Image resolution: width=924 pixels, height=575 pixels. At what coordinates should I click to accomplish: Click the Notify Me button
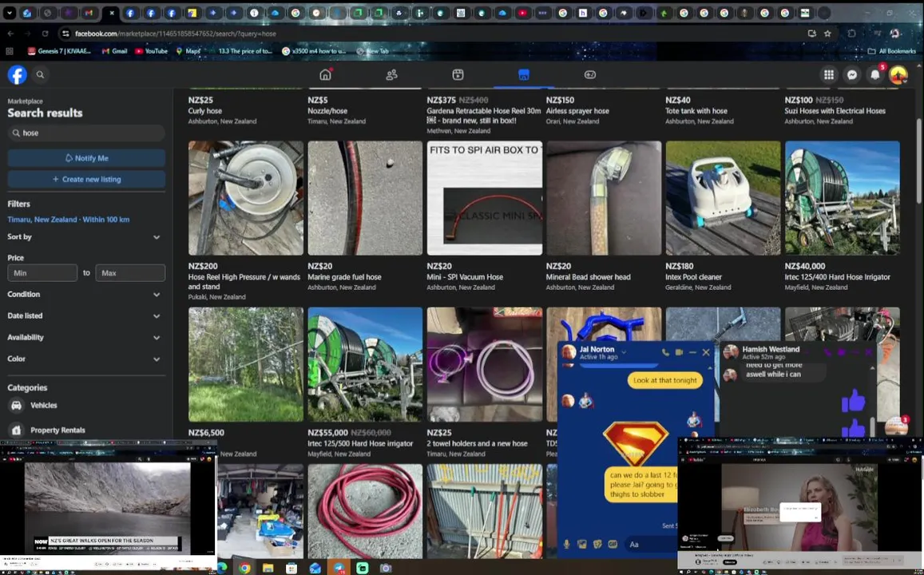tap(86, 158)
